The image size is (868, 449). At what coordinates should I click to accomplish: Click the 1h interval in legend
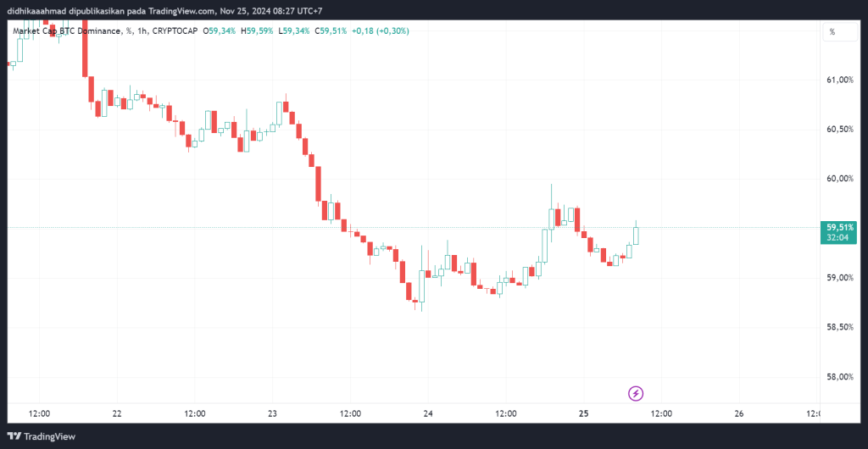pos(140,31)
